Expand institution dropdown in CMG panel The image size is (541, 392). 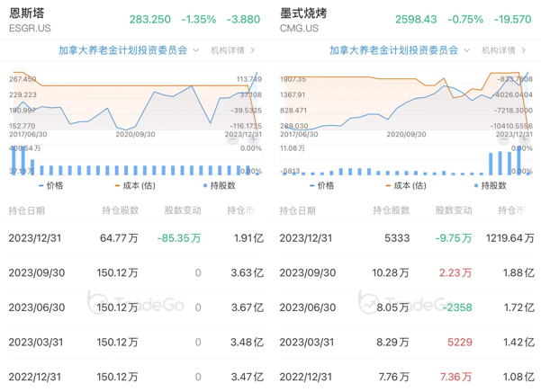(x=466, y=50)
